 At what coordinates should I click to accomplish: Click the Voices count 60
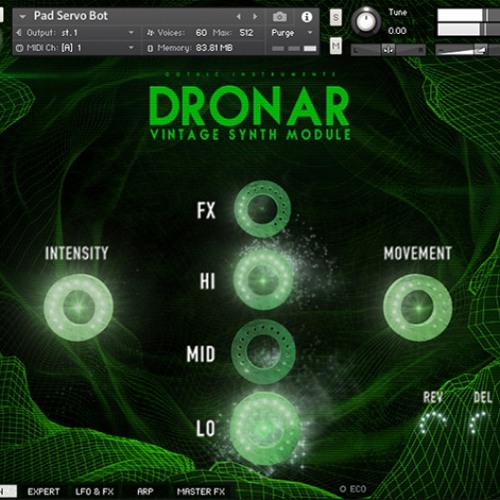click(201, 33)
